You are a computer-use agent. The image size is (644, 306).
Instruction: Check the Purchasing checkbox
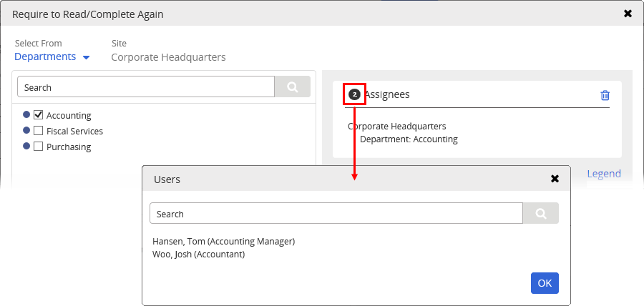click(x=38, y=146)
